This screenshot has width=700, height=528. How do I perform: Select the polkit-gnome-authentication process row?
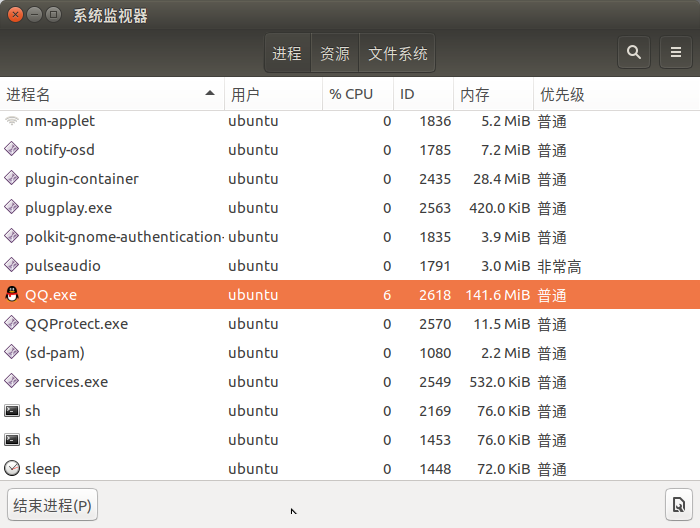[350, 237]
